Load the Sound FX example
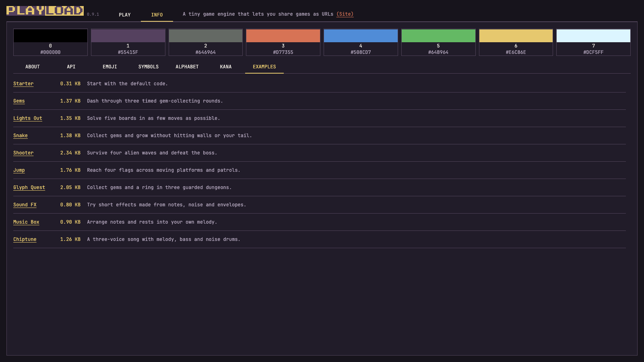 click(25, 205)
